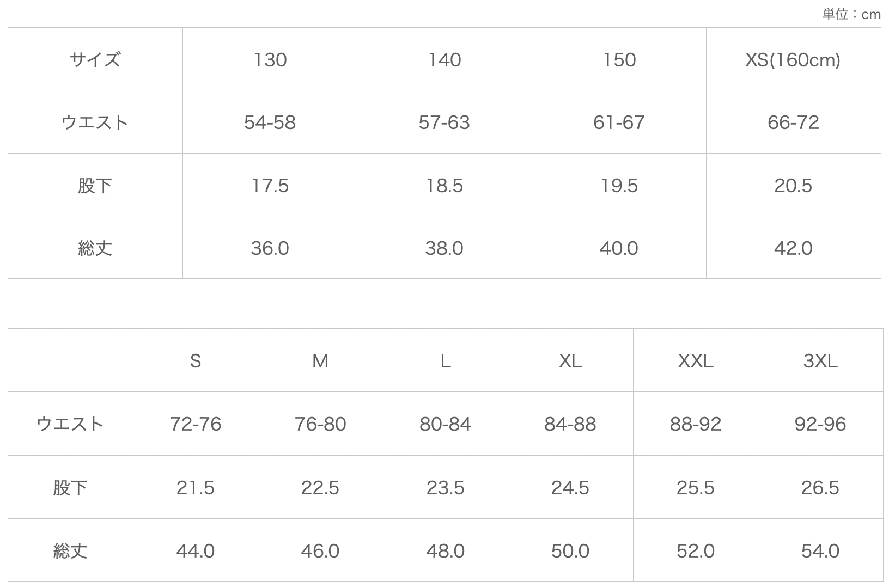Image resolution: width=889 pixels, height=588 pixels.
Task: Select the 24.5 inseam cell
Action: [x=570, y=488]
